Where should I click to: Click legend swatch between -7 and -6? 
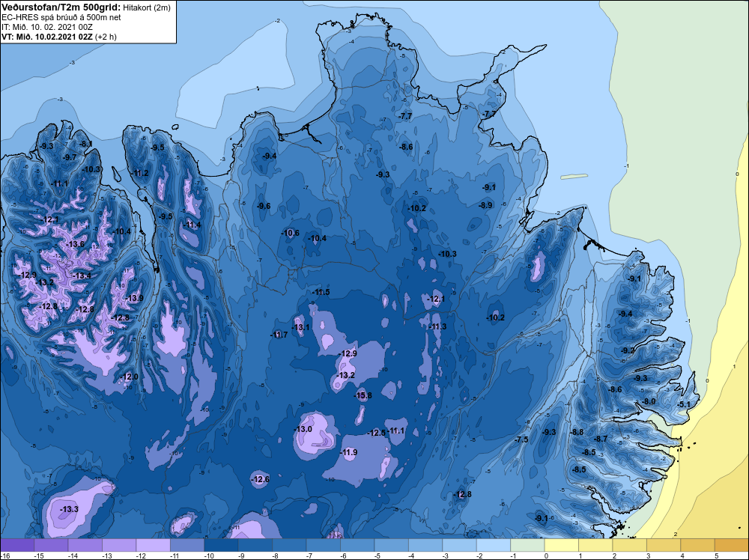[324, 545]
